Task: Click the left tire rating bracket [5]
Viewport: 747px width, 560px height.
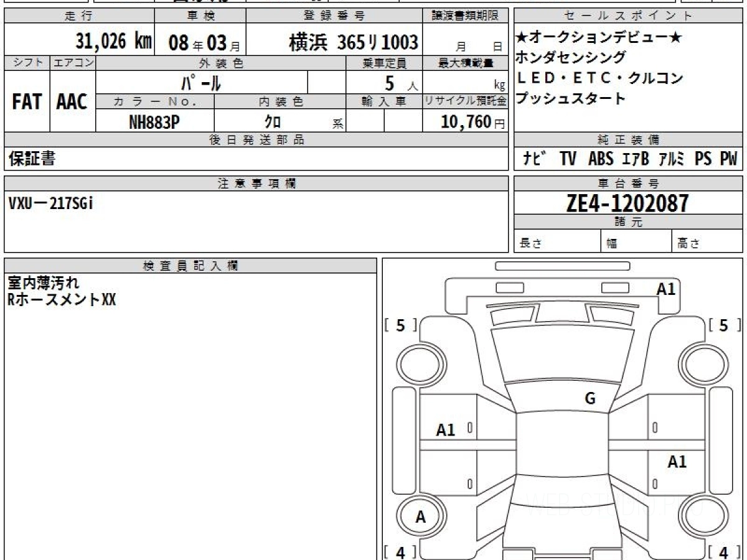Action: 400,325
